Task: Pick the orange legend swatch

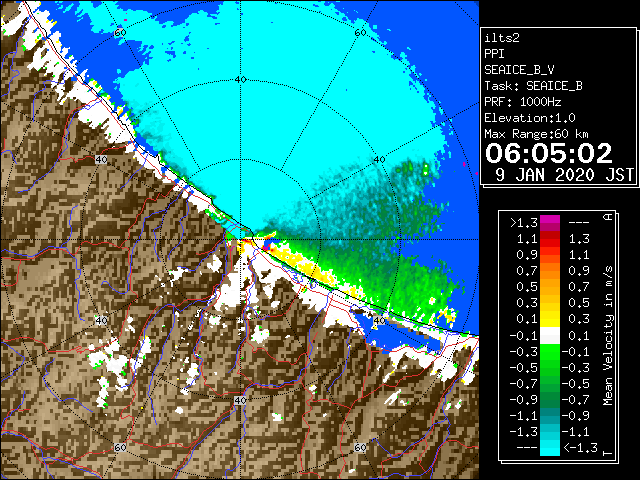Action: pos(550,271)
